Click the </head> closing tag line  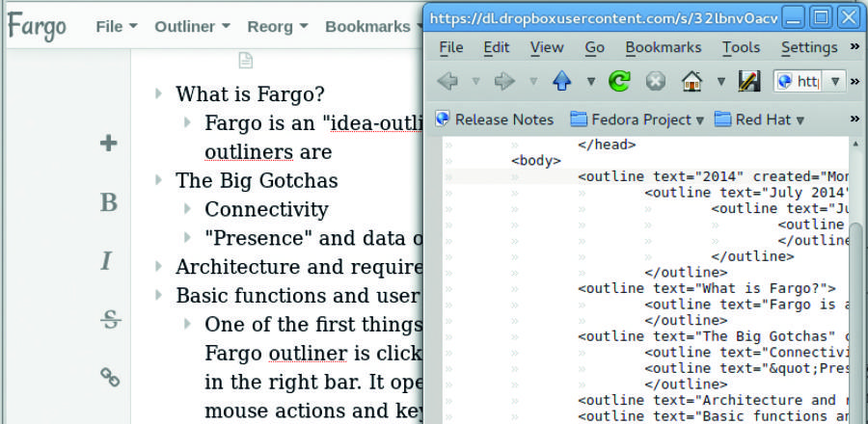[608, 146]
